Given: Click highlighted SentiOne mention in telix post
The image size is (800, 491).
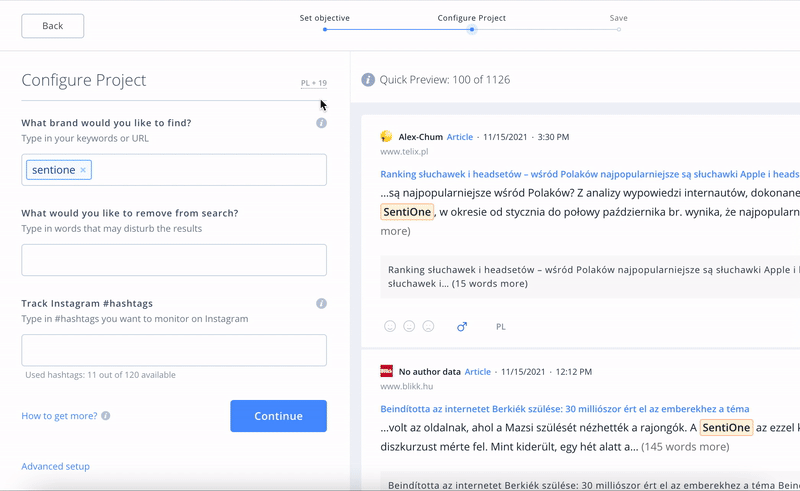Looking at the screenshot, I should pyautogui.click(x=407, y=212).
